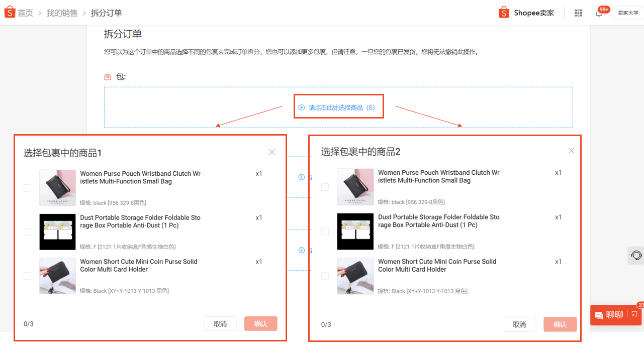Image resolution: width=644 pixels, height=349 pixels.
Task: Check the Women Purse Pouch item in 包裹1
Action: (x=27, y=187)
